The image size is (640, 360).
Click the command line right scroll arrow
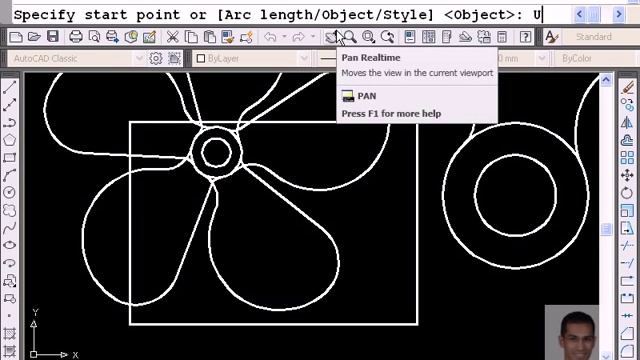[618, 15]
